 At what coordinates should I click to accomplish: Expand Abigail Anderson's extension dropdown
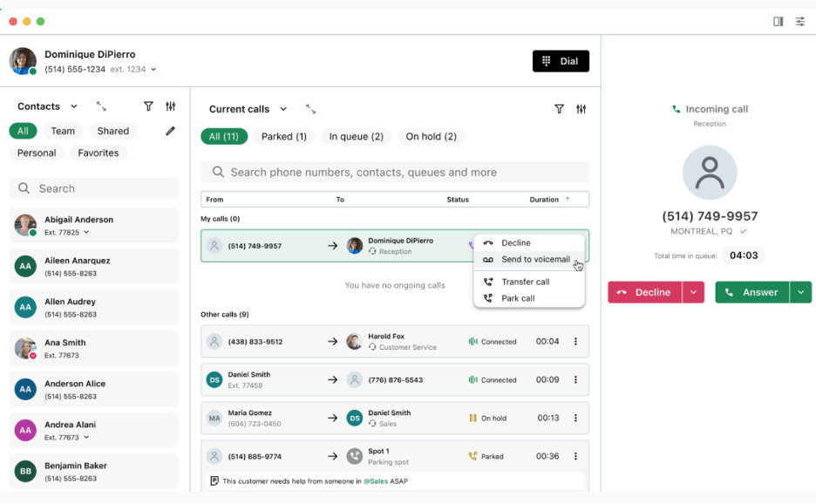pyautogui.click(x=86, y=232)
